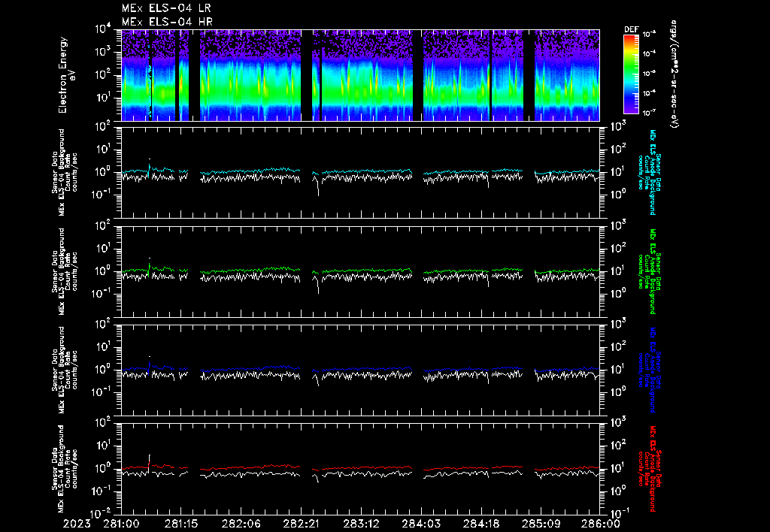
Task: Click the 10^-3 label at the color bar top
Action: 650,35
